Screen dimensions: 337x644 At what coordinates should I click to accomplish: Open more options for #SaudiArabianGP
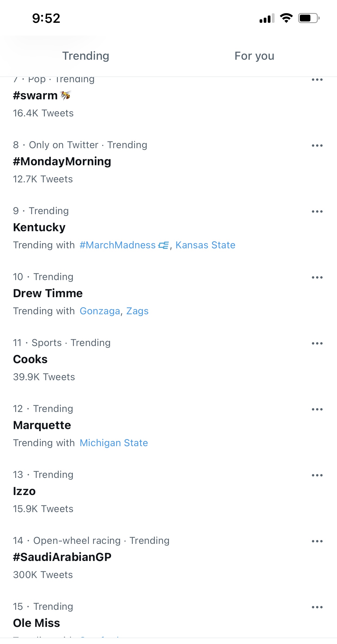coord(317,541)
